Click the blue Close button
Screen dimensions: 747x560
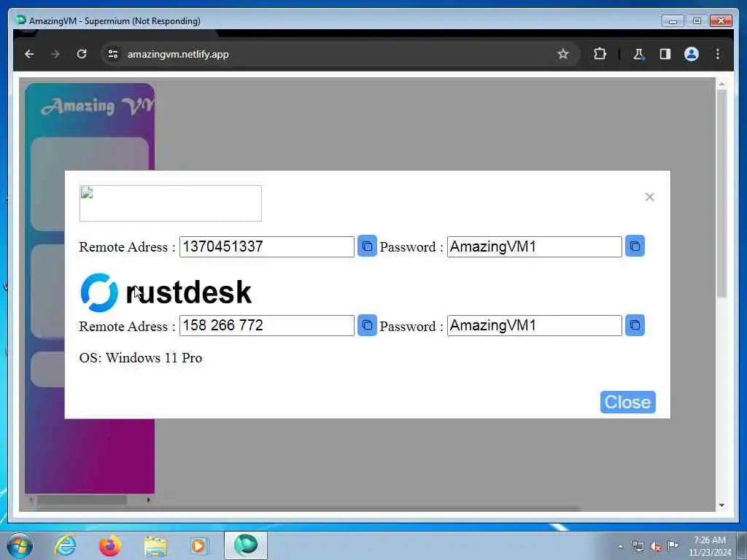[x=628, y=402]
